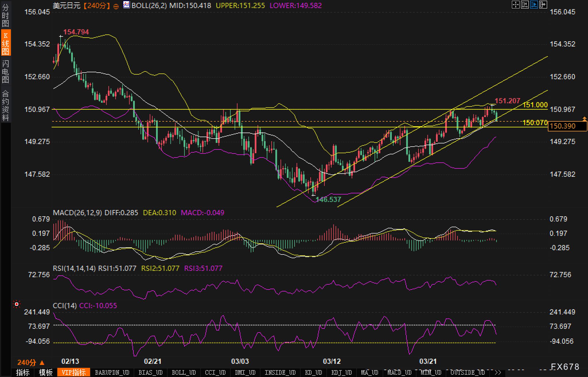Click the crosshair cursor icon at top right

click(x=515, y=5)
